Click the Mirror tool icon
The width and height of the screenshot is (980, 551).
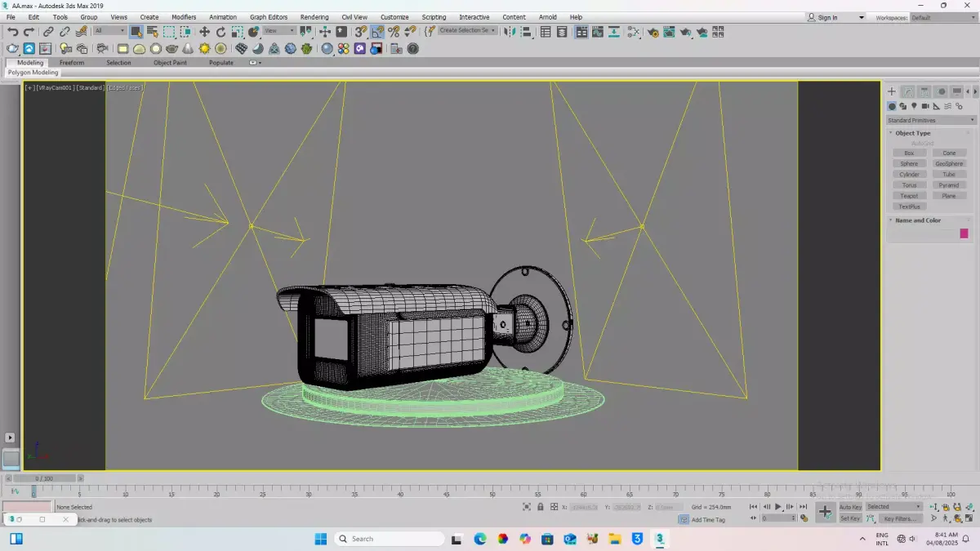click(x=510, y=32)
